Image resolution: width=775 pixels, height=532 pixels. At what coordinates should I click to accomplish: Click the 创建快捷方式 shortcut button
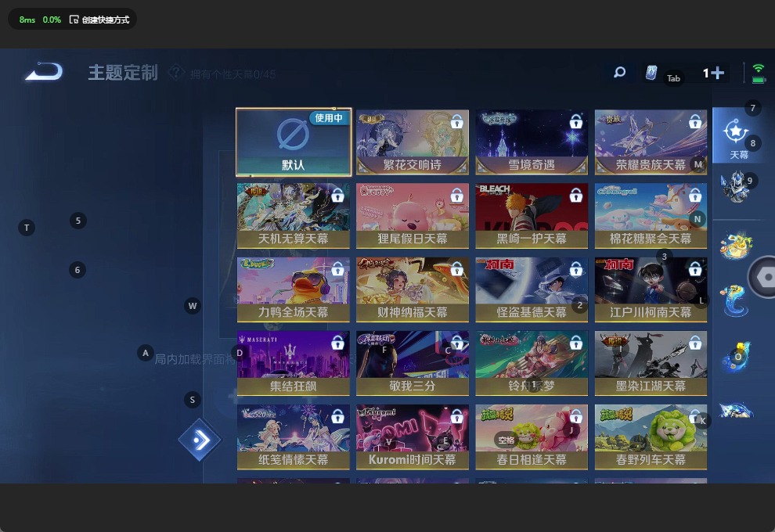pyautogui.click(x=99, y=20)
